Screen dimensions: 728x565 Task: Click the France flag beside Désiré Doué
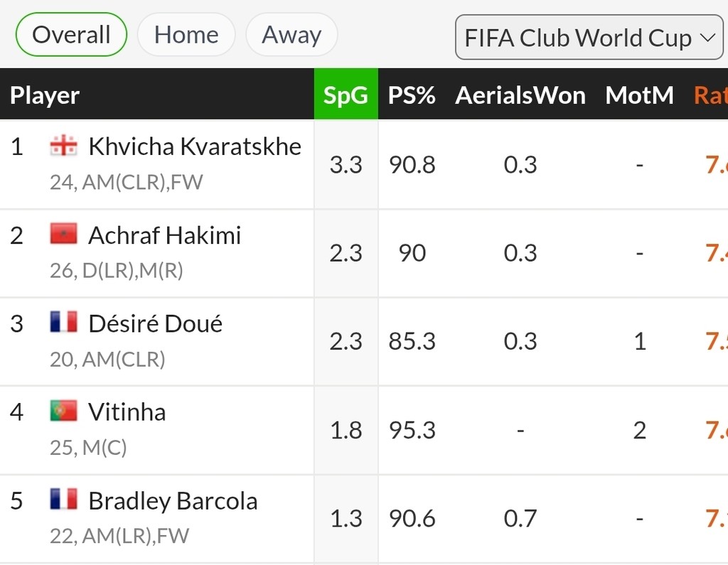point(63,322)
